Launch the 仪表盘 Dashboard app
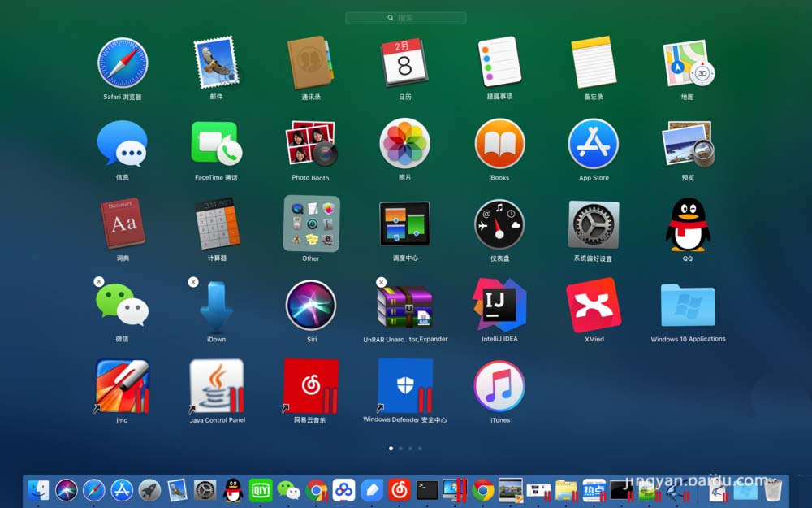Viewport: 812px width, 508px height. click(499, 224)
